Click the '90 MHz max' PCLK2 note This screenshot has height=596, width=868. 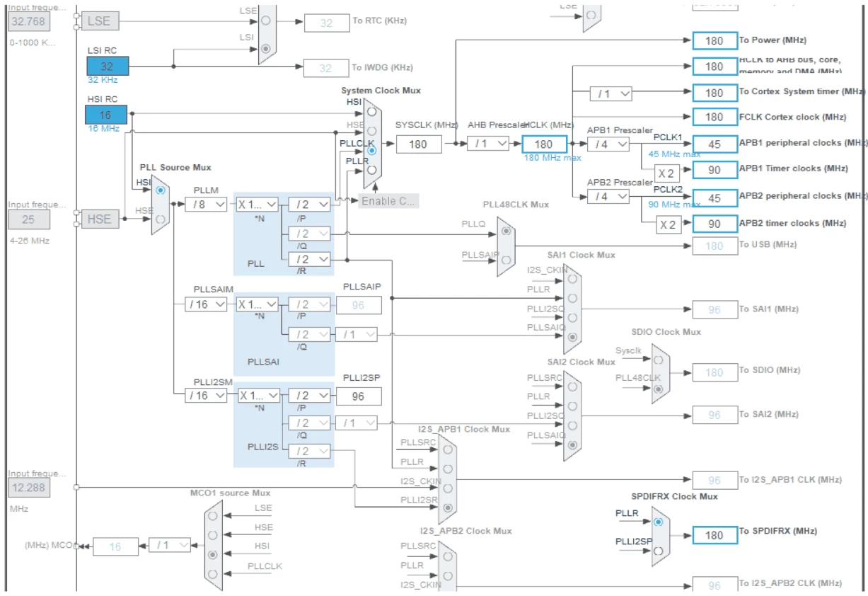tap(675, 205)
